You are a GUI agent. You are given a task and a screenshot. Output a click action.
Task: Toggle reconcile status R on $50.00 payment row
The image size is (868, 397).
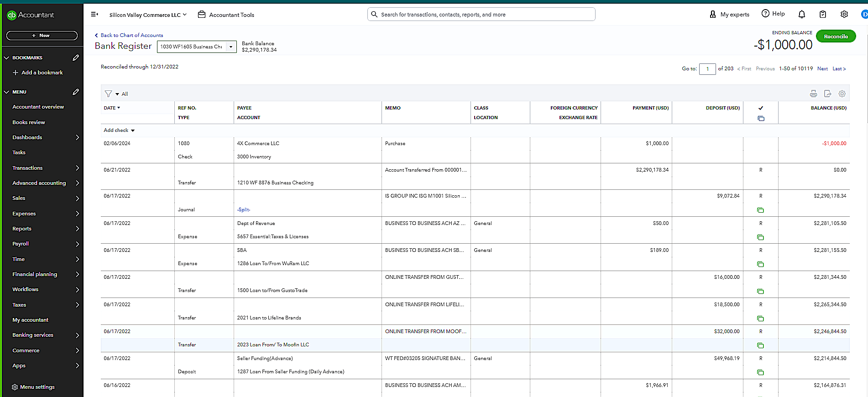[760, 223]
